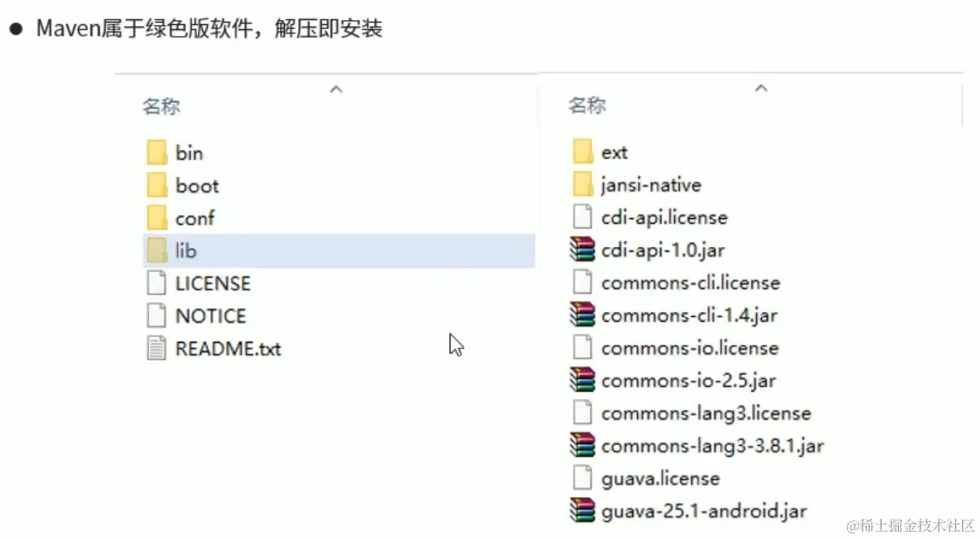Click the cdi-api-1.0.jar archive icon
The height and width of the screenshot is (539, 980).
pyautogui.click(x=582, y=250)
